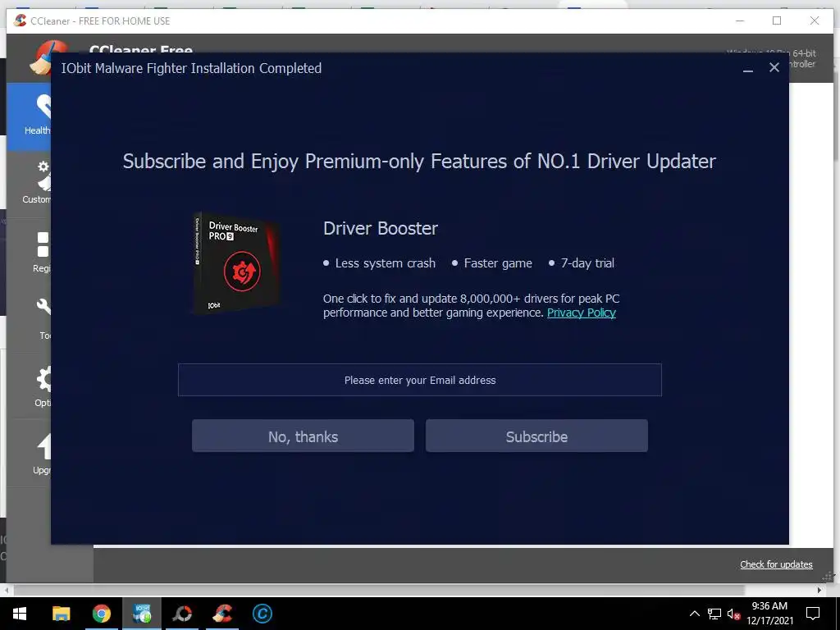Open Health Check in CCleaner sidebar
The height and width of the screenshot is (630, 840).
tap(30, 116)
